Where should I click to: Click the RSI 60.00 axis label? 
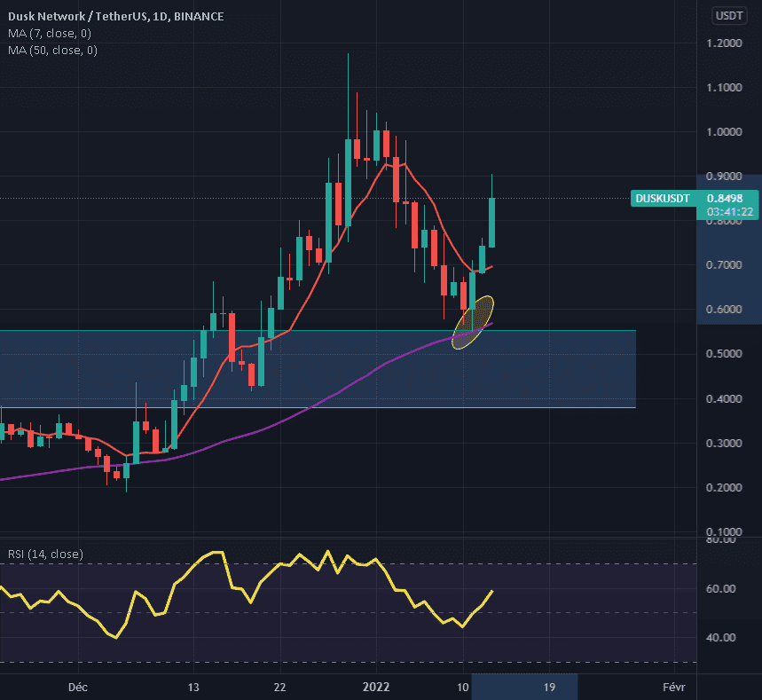(720, 589)
